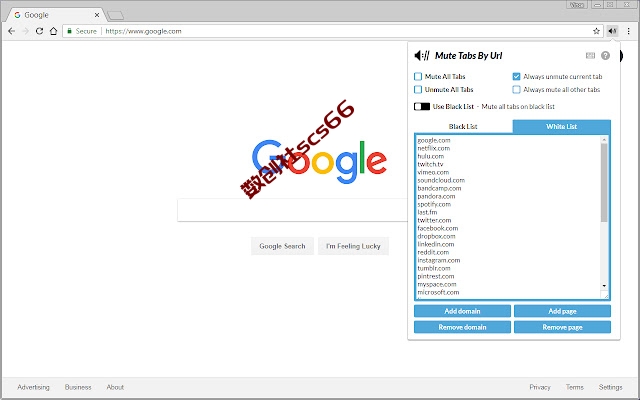Click the browser forward arrow
This screenshot has height=400, width=640.
tap(25, 31)
